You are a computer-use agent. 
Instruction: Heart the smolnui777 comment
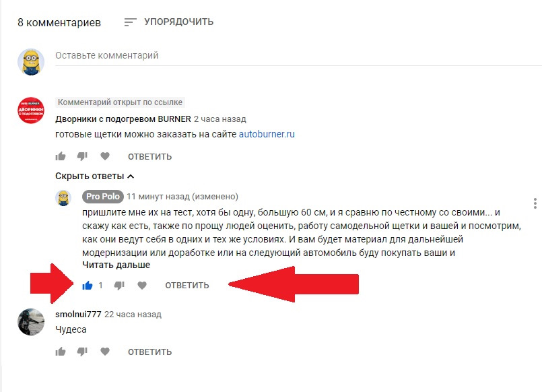click(x=105, y=352)
